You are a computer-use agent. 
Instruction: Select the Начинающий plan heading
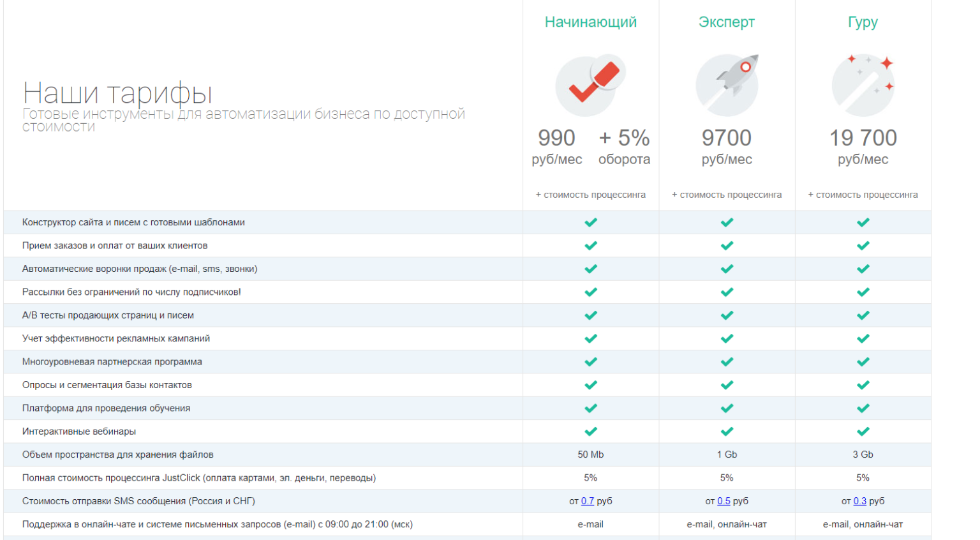coord(591,22)
